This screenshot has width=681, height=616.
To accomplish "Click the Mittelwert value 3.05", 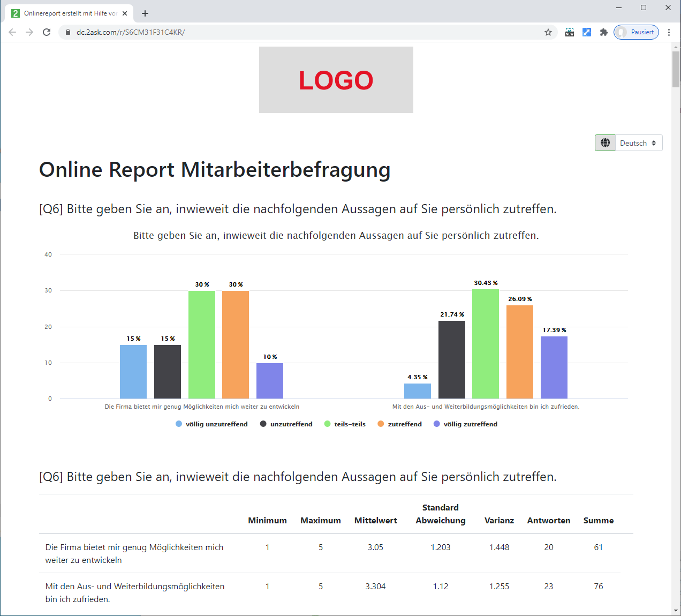I will (376, 547).
